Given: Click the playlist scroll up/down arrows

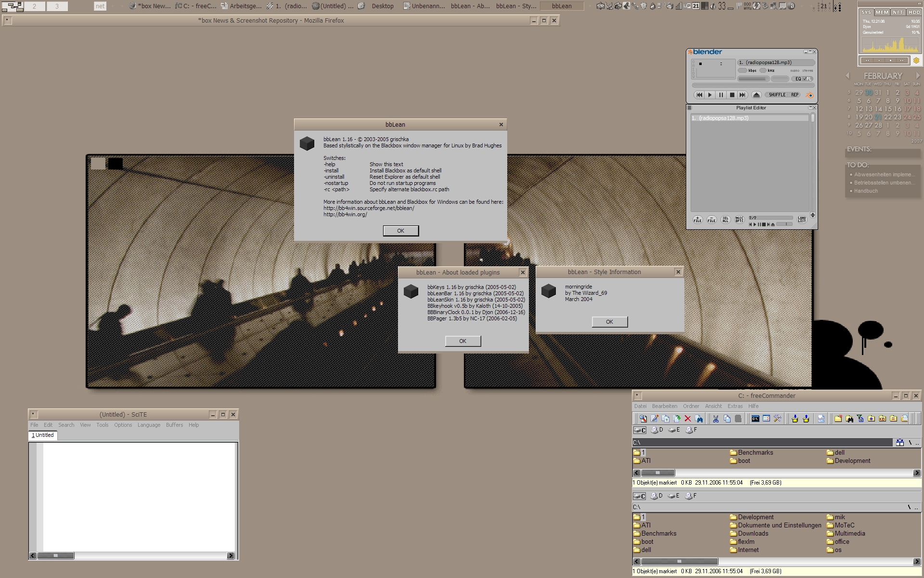Looking at the screenshot, I should tap(813, 215).
